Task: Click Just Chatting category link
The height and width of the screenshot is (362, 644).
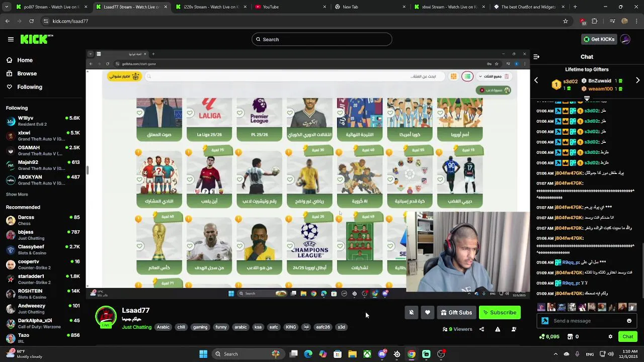Action: (x=136, y=327)
